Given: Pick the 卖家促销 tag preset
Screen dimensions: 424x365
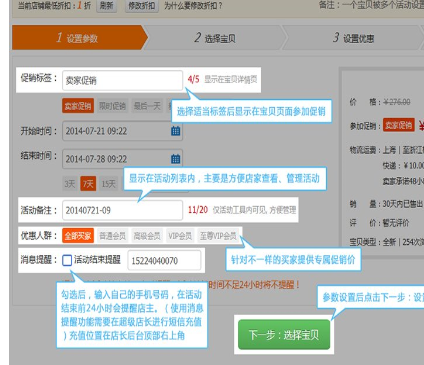Looking at the screenshot, I should tap(78, 106).
